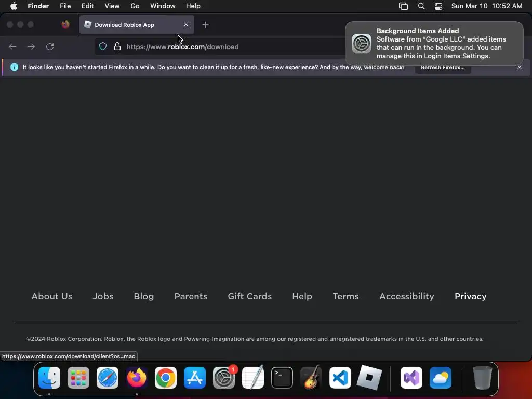Open Roblox from the Dock

(x=369, y=378)
